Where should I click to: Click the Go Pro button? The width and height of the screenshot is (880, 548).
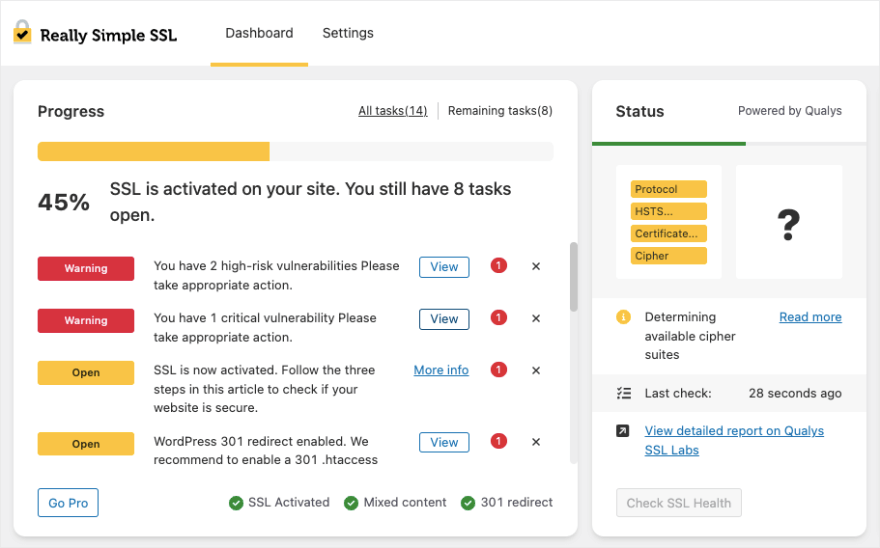click(68, 503)
